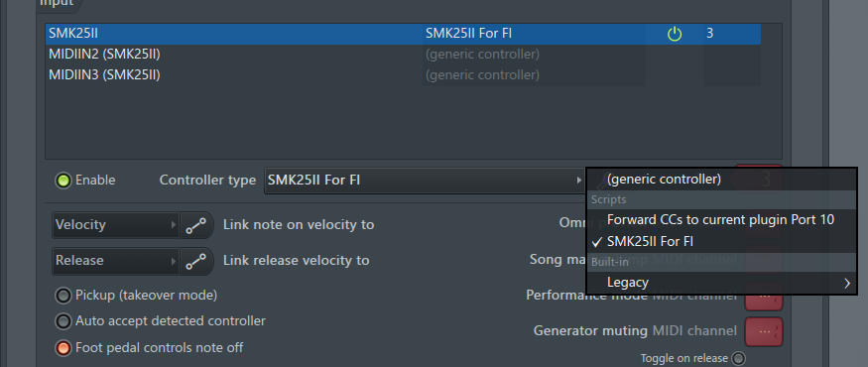Image resolution: width=868 pixels, height=367 pixels.
Task: Open the Controller type SMK25II For Fl dropdown
Action: [426, 181]
